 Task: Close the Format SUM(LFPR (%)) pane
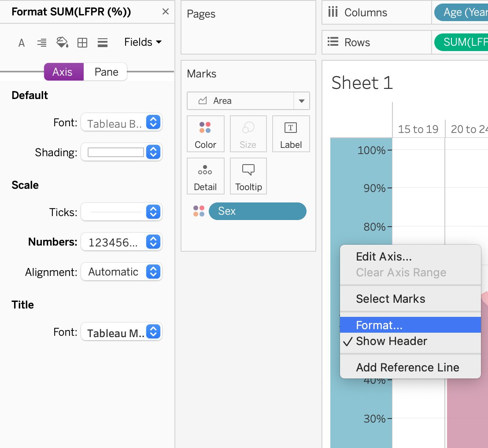tap(166, 12)
